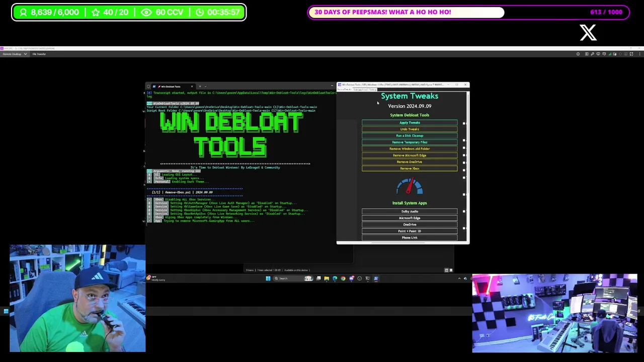Click the Remove OneDrive button
Viewport: 644px width, 362px height.
coord(410,162)
